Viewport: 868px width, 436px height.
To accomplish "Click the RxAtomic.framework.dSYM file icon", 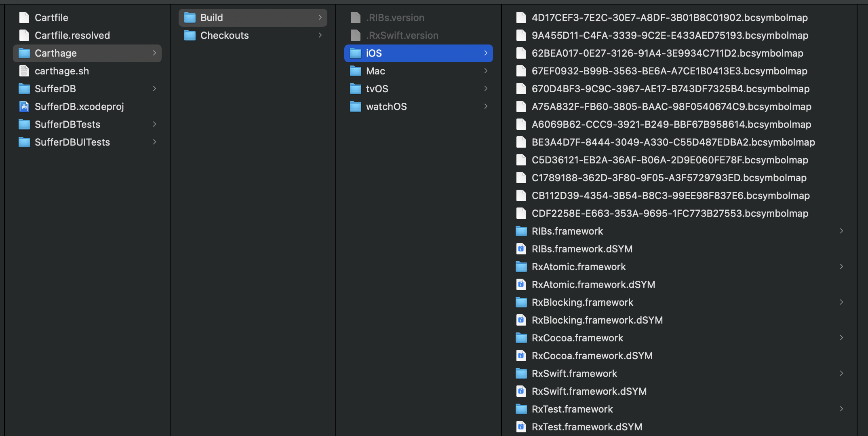I will [x=521, y=284].
